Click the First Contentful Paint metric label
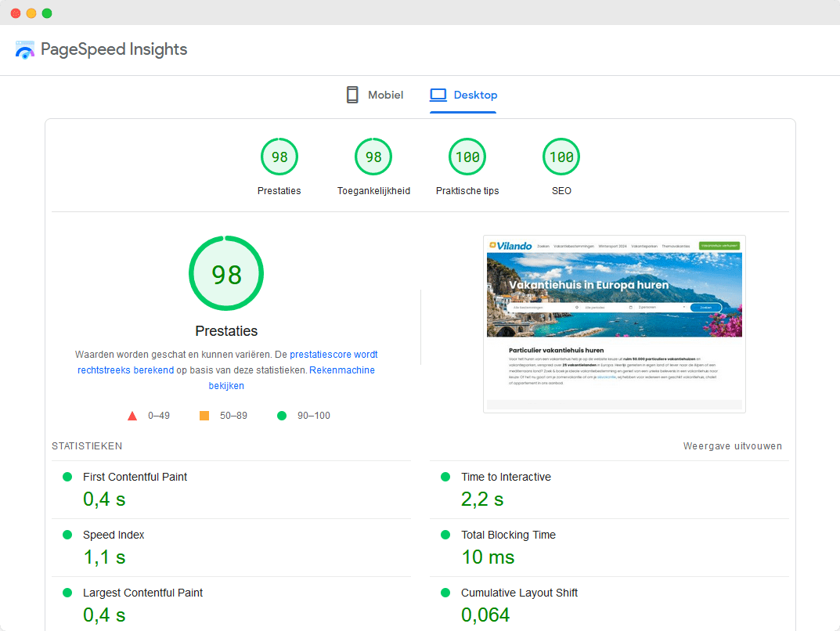 pos(135,477)
